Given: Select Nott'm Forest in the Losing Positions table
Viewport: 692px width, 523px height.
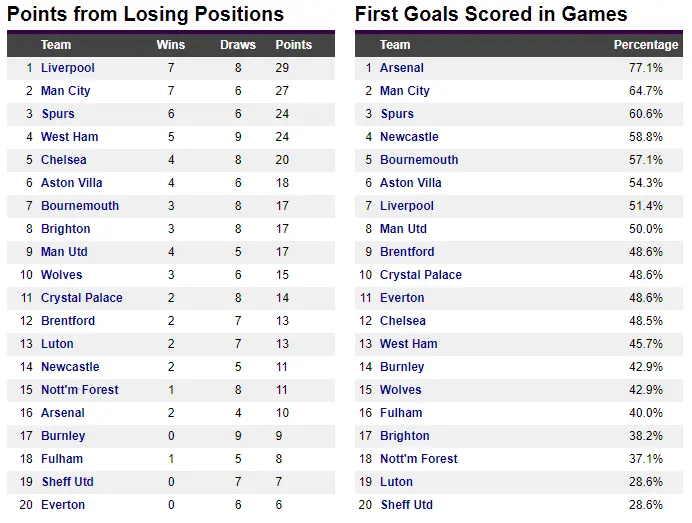Looking at the screenshot, I should click(x=80, y=390).
